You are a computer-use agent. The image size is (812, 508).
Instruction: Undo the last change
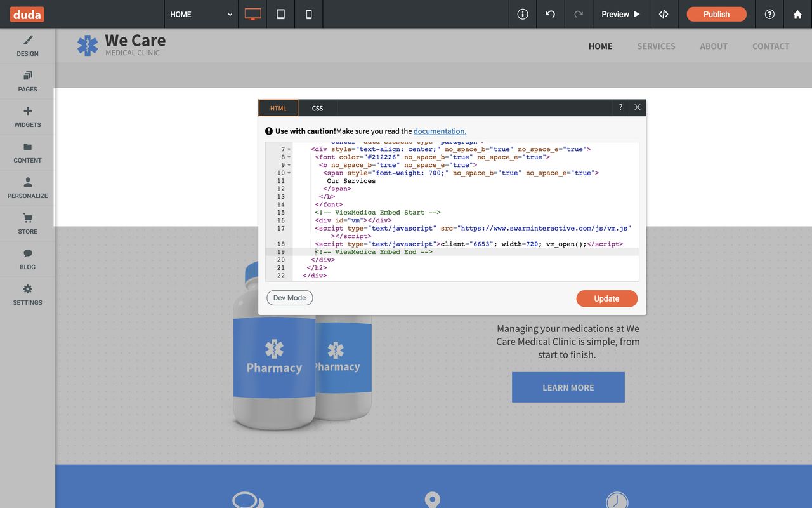pyautogui.click(x=550, y=13)
